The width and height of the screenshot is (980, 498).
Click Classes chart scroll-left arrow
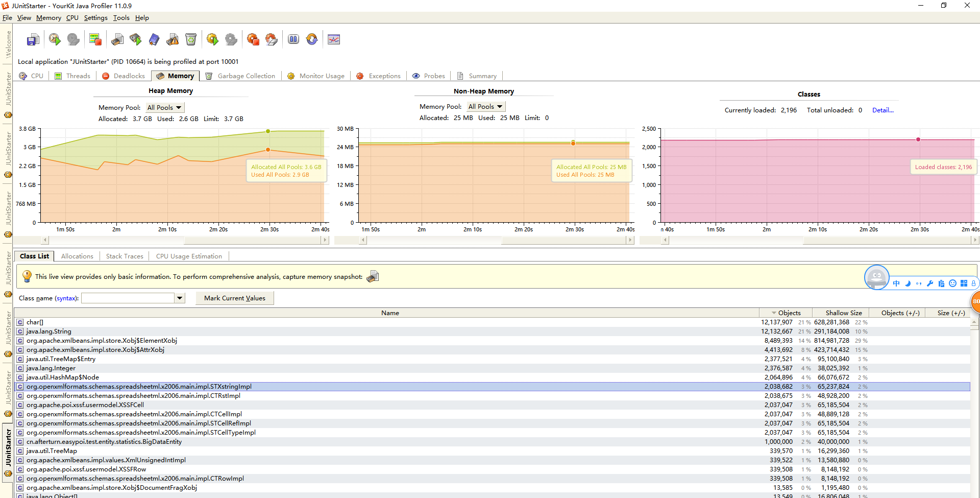pyautogui.click(x=665, y=240)
